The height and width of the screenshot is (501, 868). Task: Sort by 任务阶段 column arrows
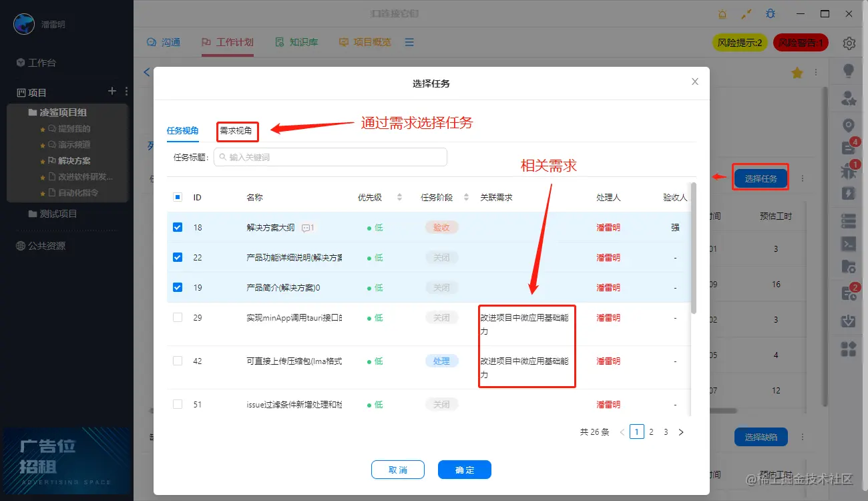click(x=465, y=197)
